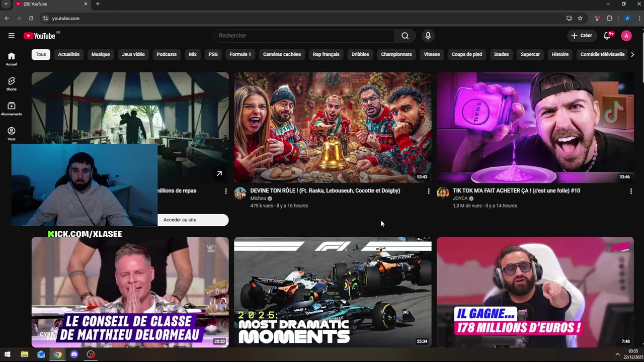Click the external link arrow on ad thumbnail
The width and height of the screenshot is (644, 362).
[219, 173]
